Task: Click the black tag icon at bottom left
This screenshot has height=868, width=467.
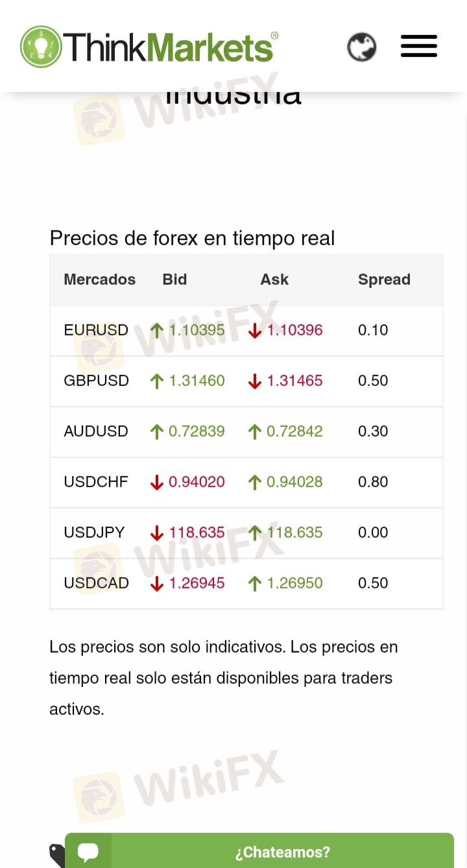Action: [x=57, y=855]
